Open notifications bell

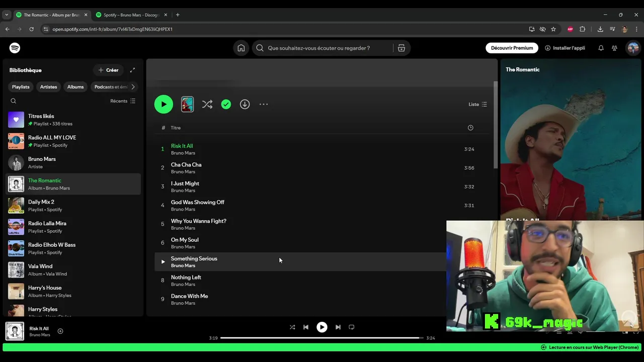pos(601,48)
